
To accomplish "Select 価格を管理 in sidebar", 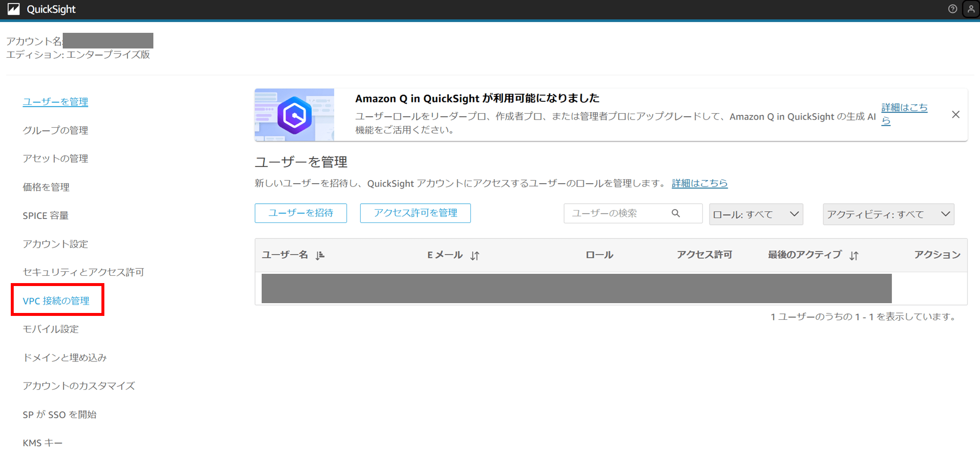I will (46, 187).
